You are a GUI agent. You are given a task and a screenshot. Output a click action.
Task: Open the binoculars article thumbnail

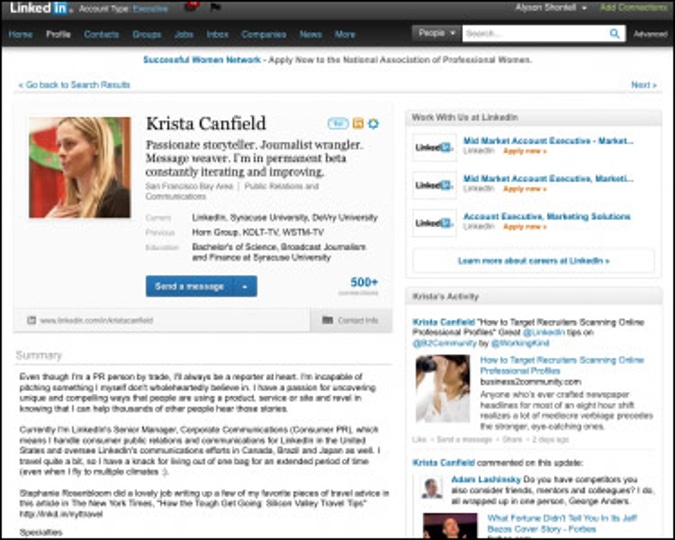(443, 388)
